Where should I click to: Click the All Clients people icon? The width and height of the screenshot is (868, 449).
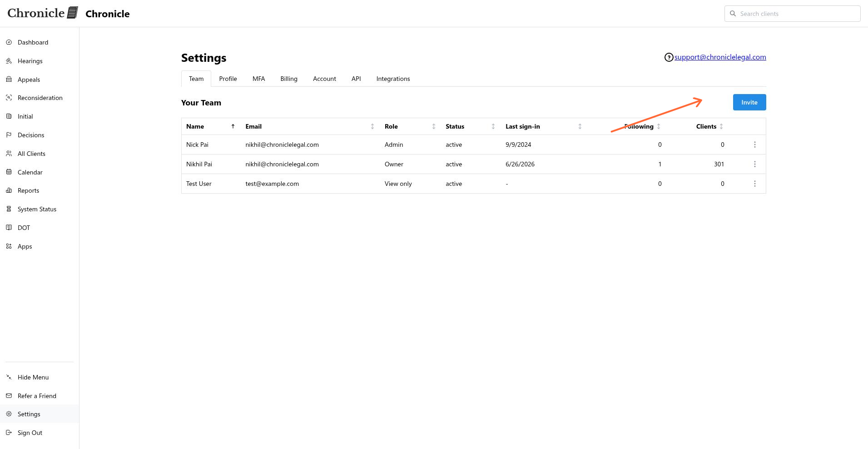(x=9, y=154)
